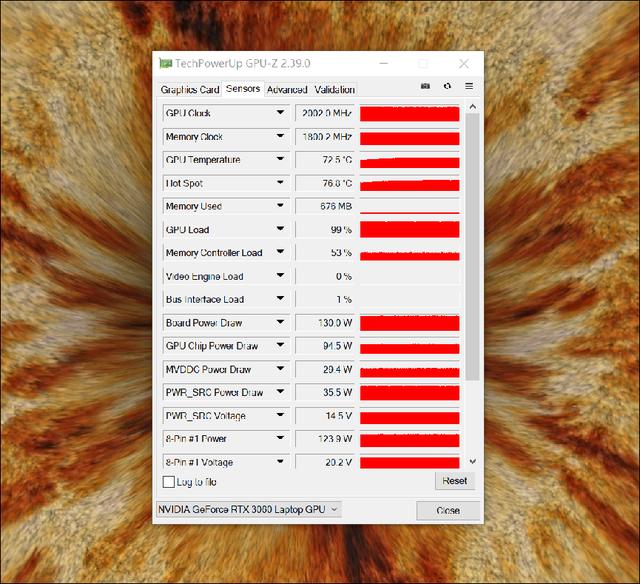Viewport: 640px width, 584px height.
Task: Open PWR_SRC Voltage dropdown
Action: [x=280, y=415]
